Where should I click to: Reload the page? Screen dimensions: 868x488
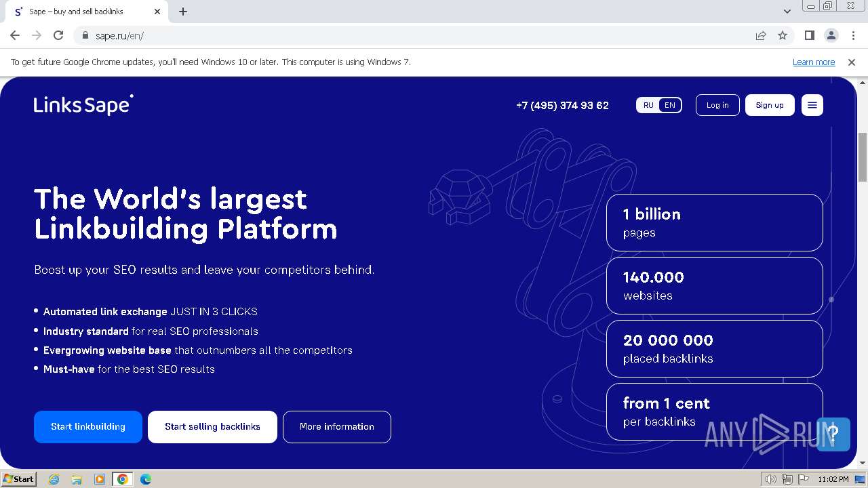click(x=58, y=35)
